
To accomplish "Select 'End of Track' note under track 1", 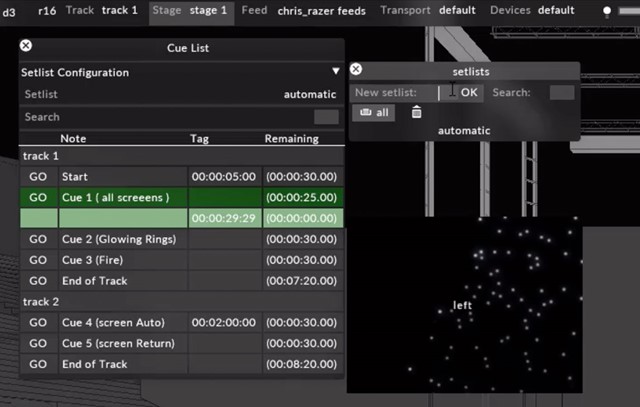I will tap(123, 281).
